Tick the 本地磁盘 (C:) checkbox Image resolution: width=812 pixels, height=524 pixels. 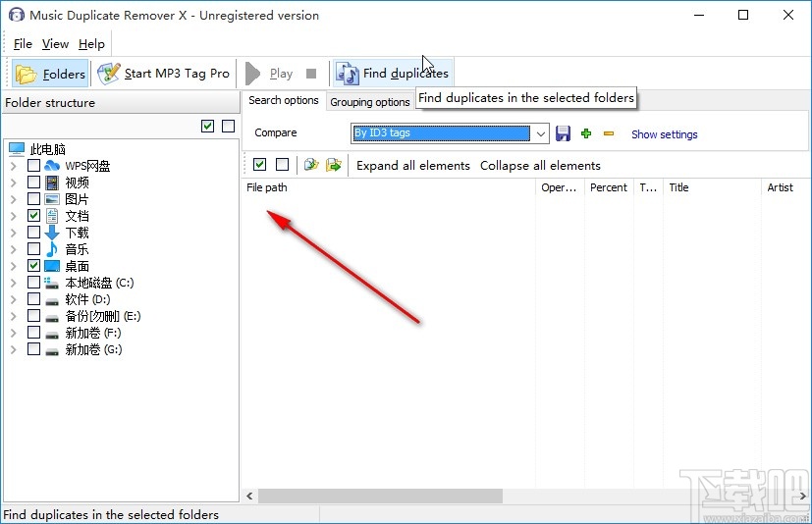tap(33, 283)
